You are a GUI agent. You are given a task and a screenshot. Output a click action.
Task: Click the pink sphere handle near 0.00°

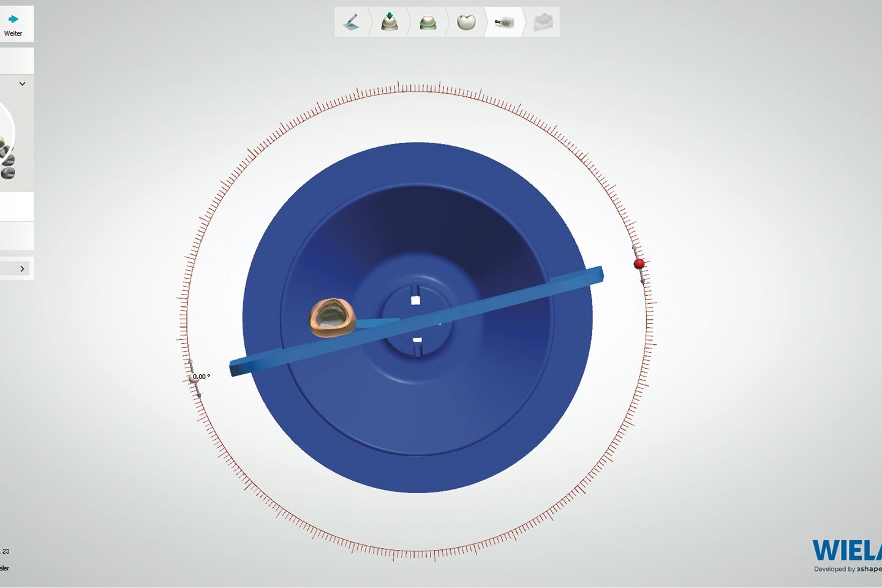[x=194, y=379]
